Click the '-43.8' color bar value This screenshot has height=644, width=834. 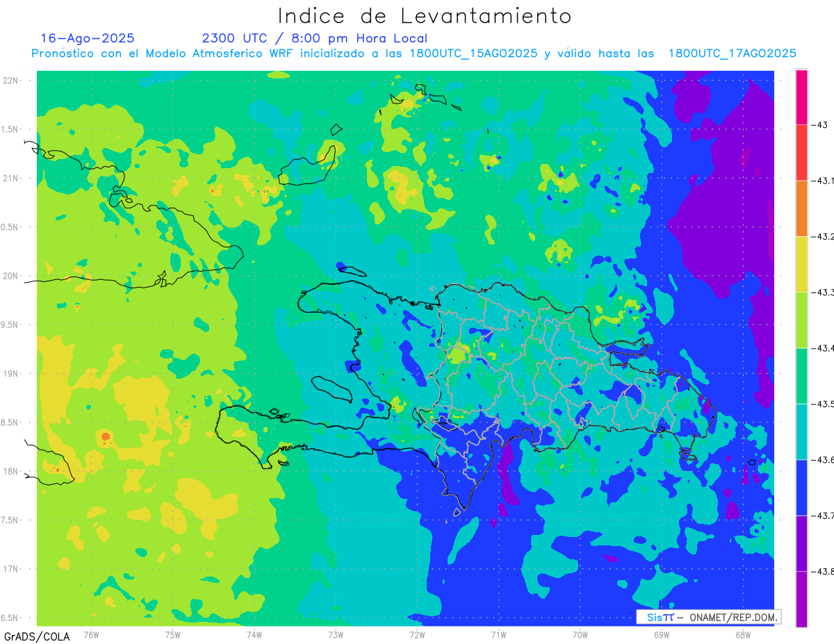coord(823,570)
